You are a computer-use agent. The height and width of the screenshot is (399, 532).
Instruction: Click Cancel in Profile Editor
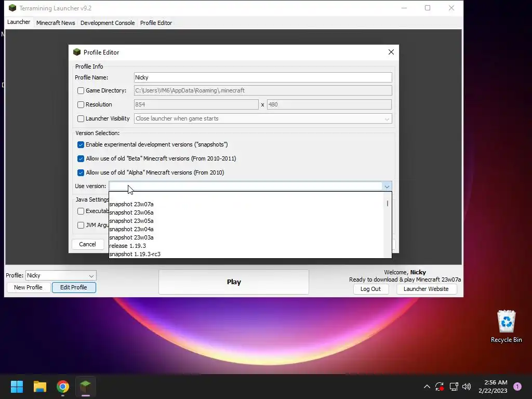pos(87,244)
